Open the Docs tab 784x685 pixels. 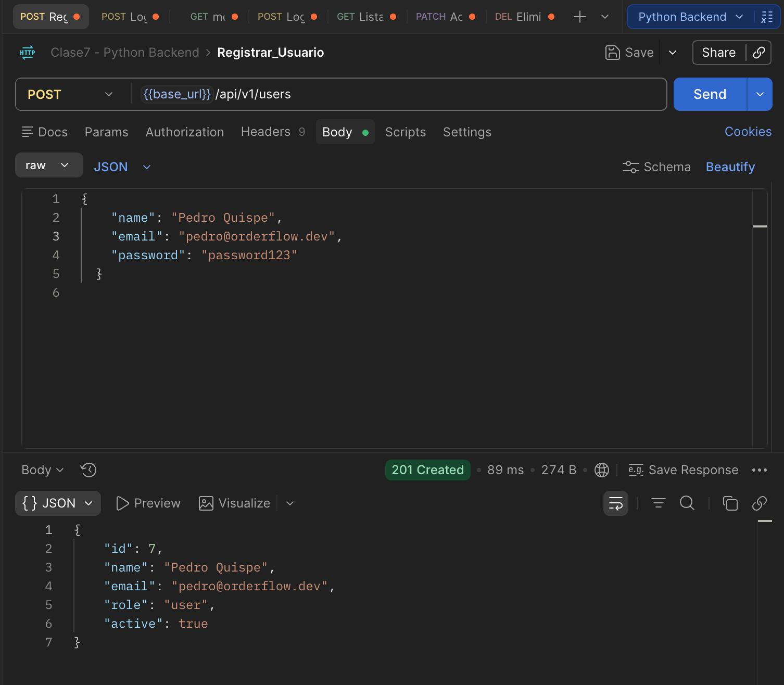pyautogui.click(x=45, y=132)
